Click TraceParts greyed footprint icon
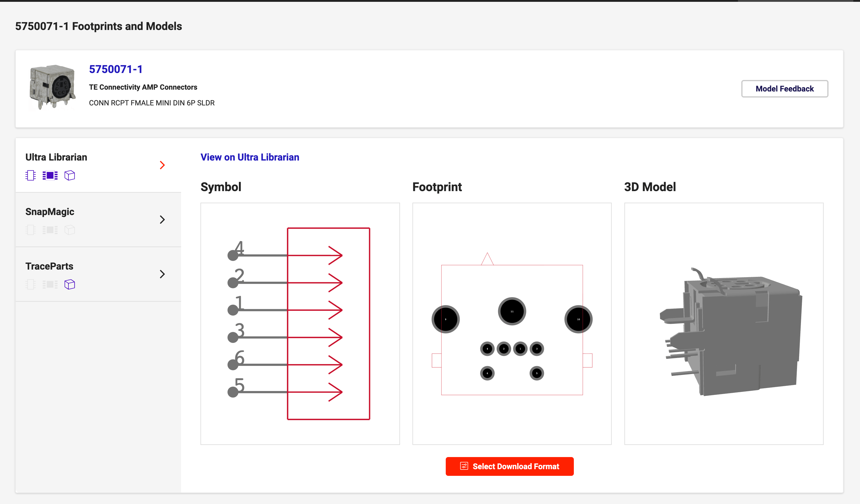 point(50,284)
